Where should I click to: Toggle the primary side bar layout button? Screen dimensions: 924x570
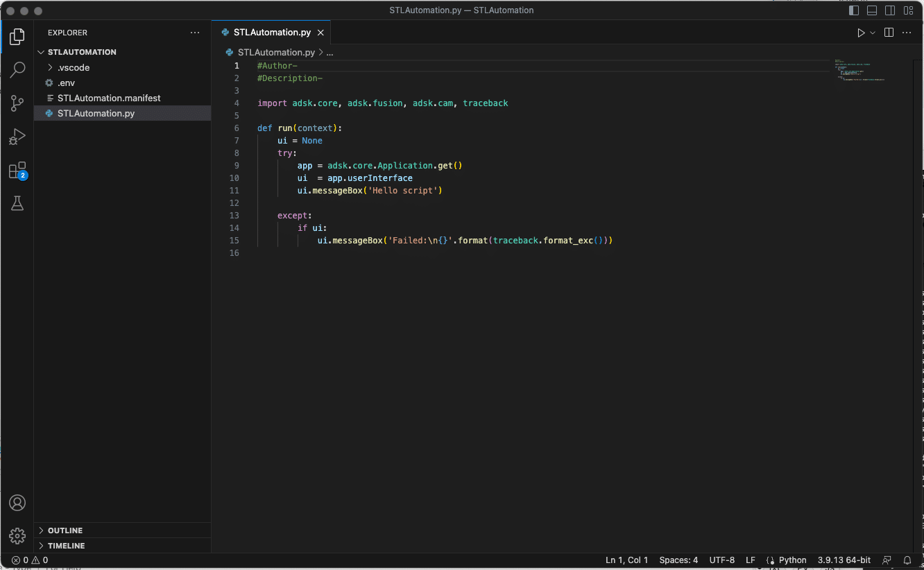[x=854, y=10]
